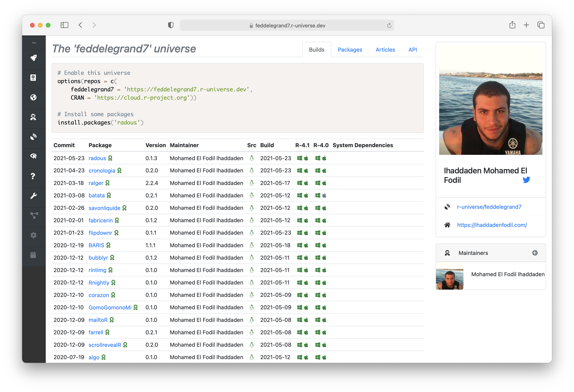Switch to the Packages tab
Image resolution: width=574 pixels, height=392 pixels.
[x=350, y=50]
